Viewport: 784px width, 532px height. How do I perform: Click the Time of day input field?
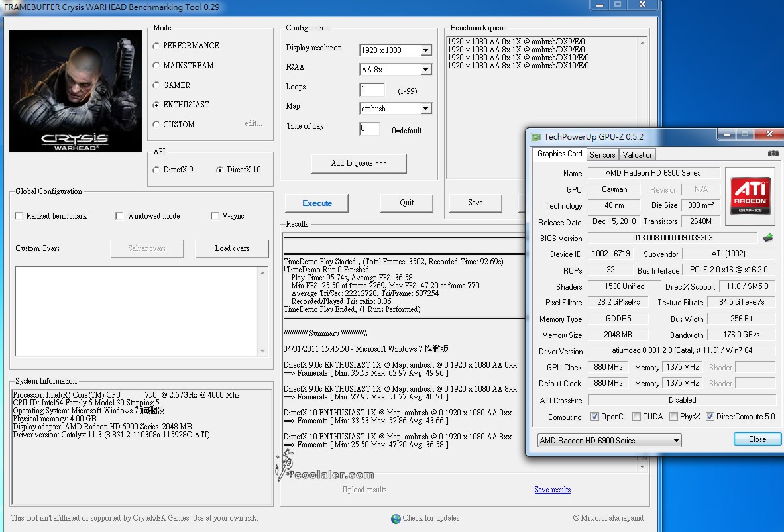coord(369,129)
